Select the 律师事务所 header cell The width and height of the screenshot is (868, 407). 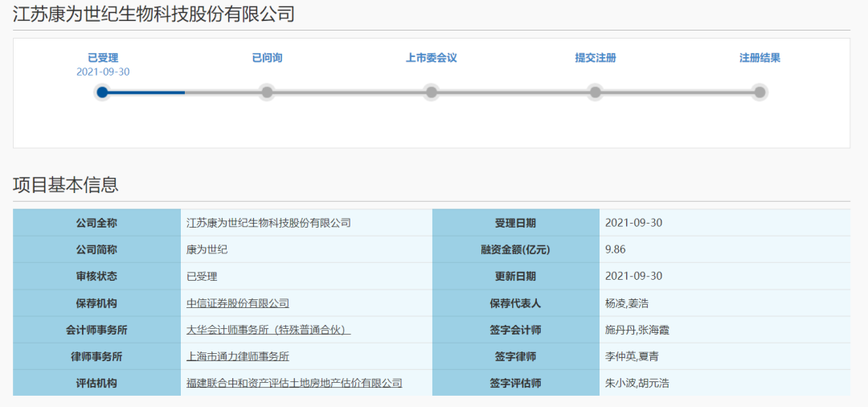(x=97, y=356)
